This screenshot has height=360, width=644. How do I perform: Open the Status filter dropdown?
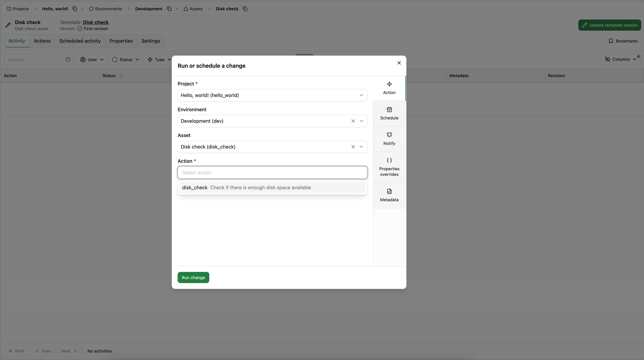coord(126,60)
